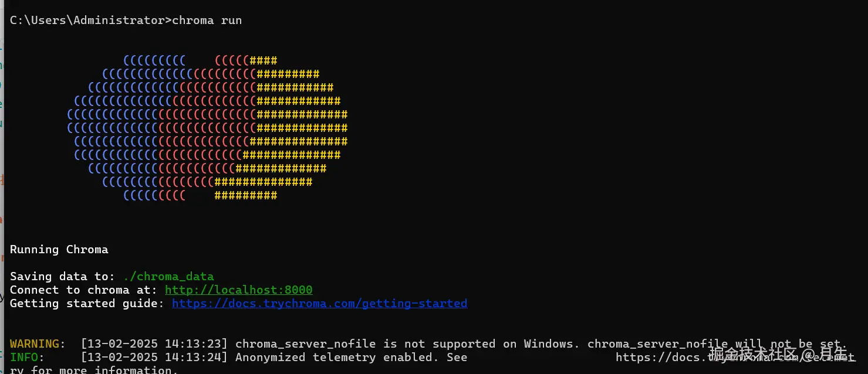Click the green ./chroma_data path
The height and width of the screenshot is (374, 868).
click(168, 276)
